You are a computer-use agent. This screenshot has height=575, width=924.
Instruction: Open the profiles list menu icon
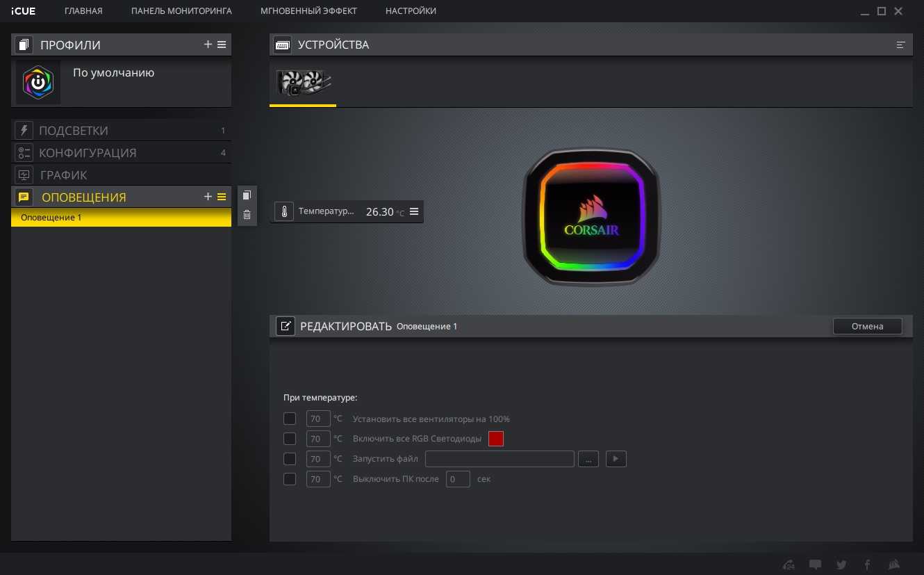(222, 44)
